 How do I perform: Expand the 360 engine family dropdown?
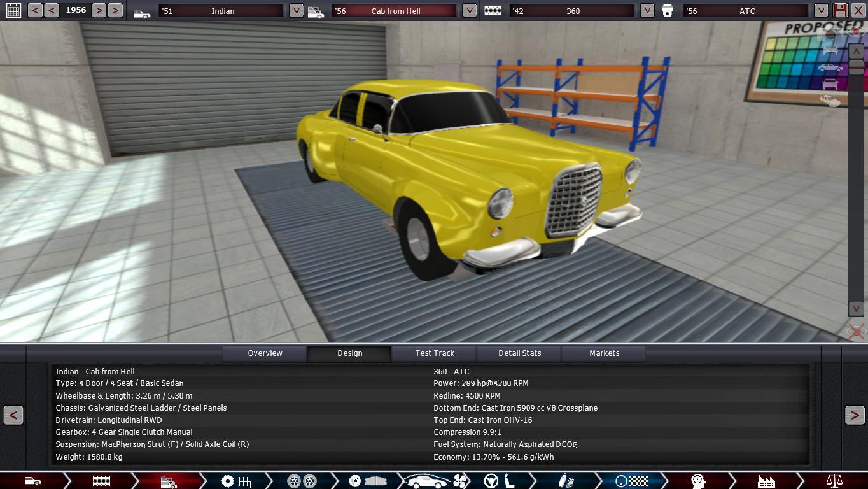[x=647, y=10]
